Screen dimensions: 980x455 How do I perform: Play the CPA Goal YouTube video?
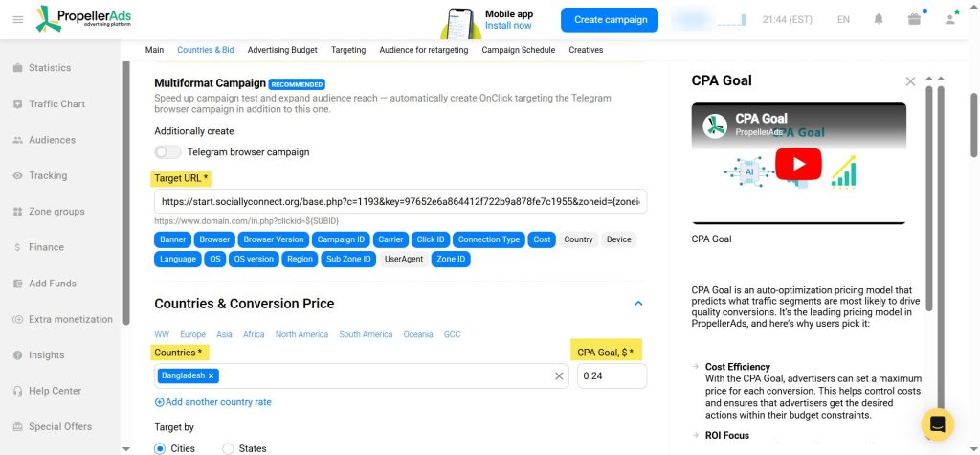[x=798, y=164]
